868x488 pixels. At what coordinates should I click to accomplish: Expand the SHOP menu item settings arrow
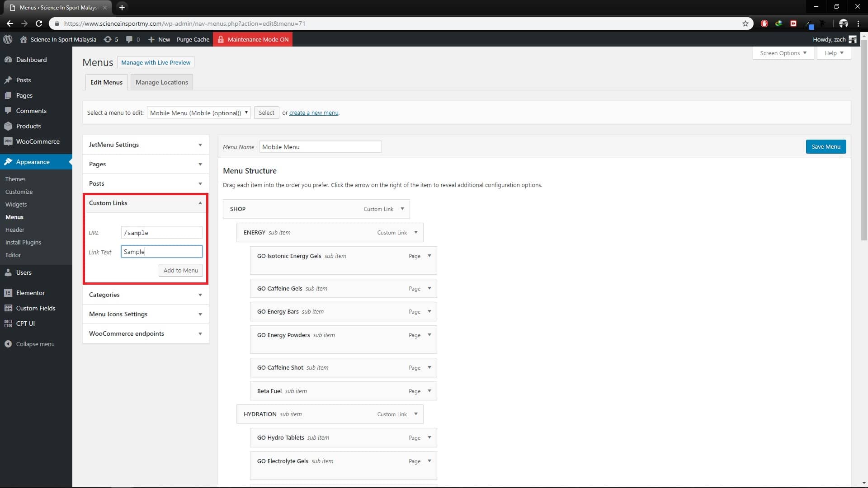pyautogui.click(x=402, y=209)
